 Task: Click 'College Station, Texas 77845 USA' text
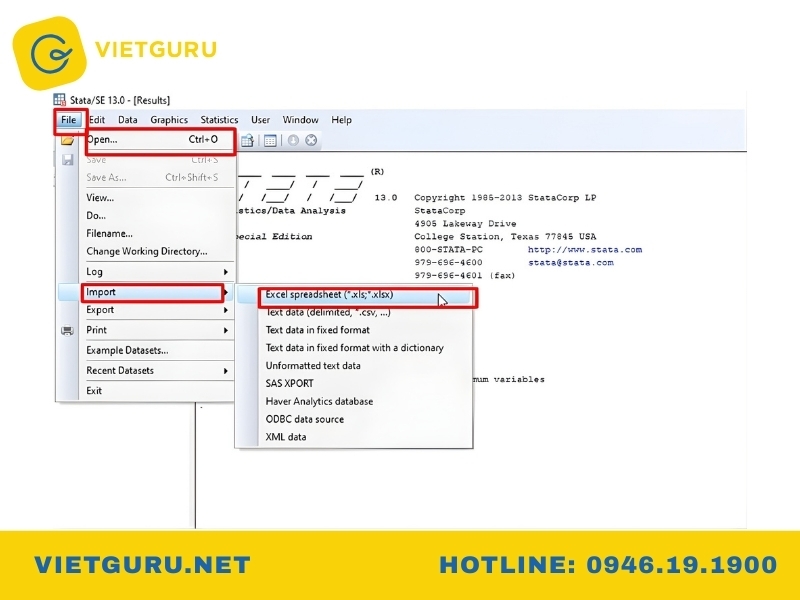tap(505, 237)
